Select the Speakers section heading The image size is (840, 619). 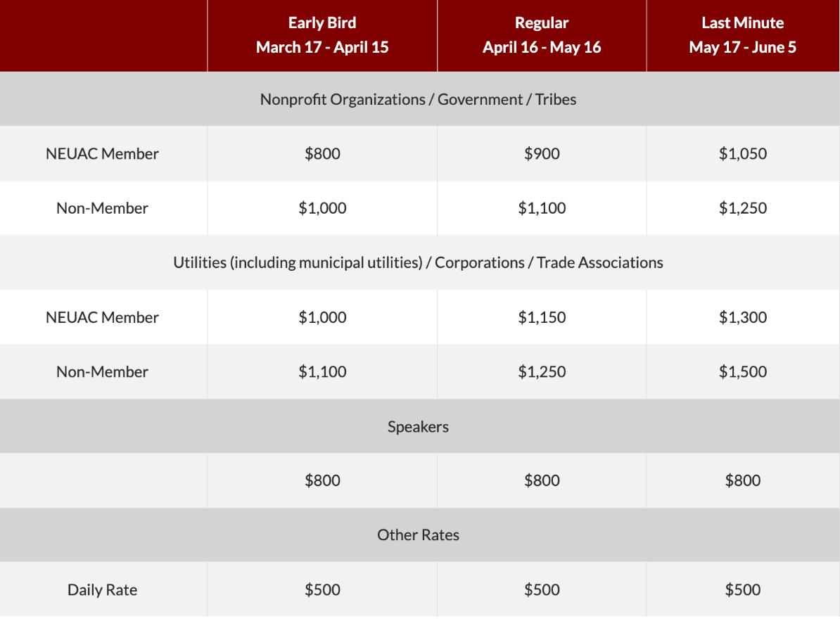418,426
